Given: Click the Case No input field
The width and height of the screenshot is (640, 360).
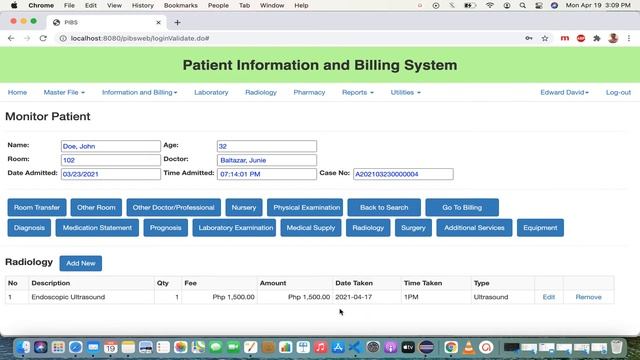Looking at the screenshot, I should point(403,174).
